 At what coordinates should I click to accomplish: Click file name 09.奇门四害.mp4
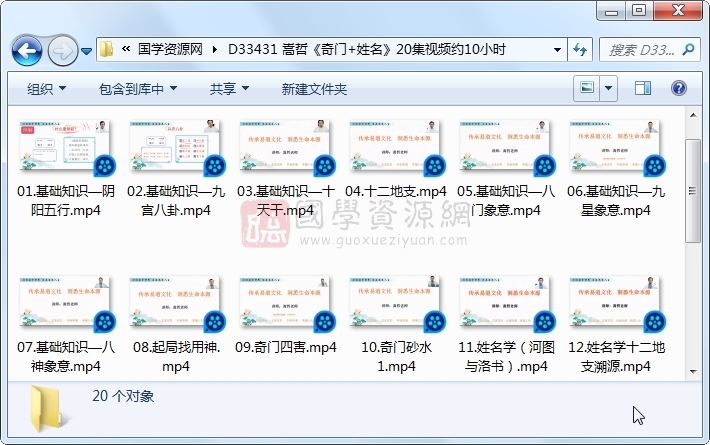tap(286, 347)
